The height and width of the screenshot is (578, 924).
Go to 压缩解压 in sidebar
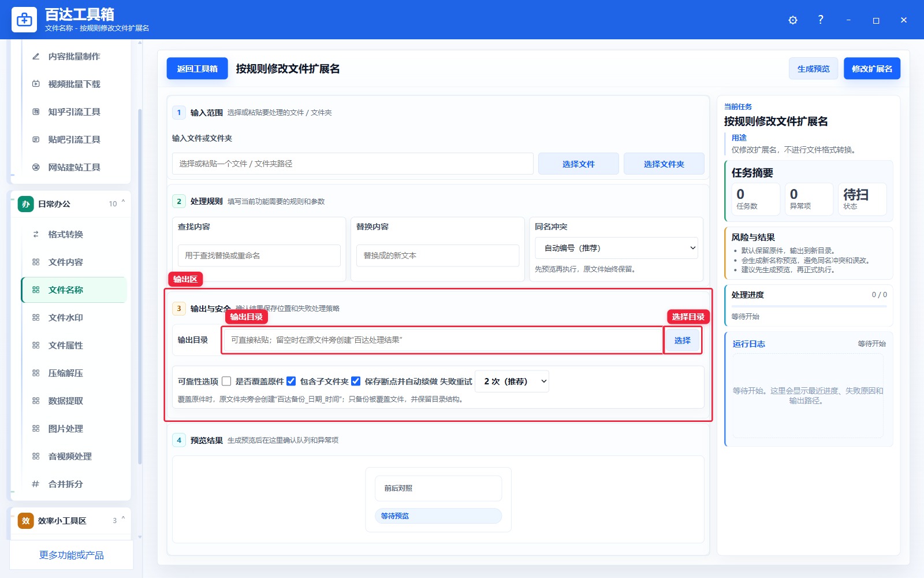[74, 373]
